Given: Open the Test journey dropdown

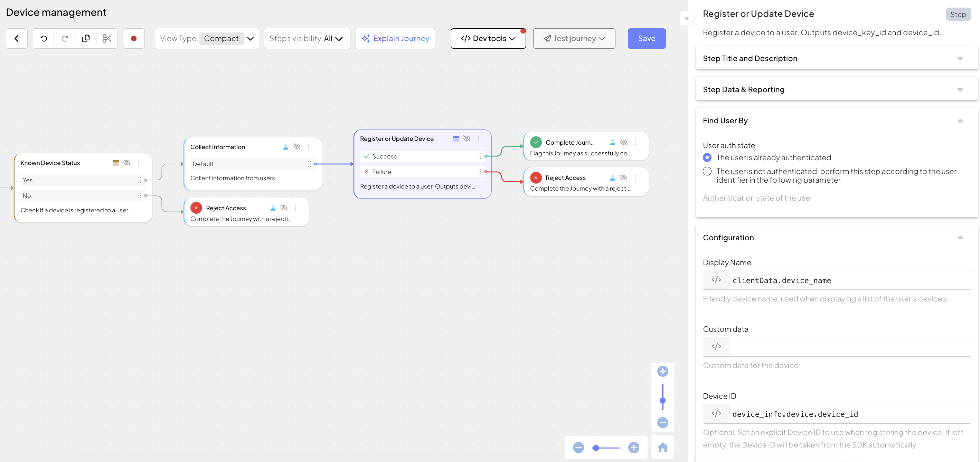Looking at the screenshot, I should pyautogui.click(x=574, y=38).
